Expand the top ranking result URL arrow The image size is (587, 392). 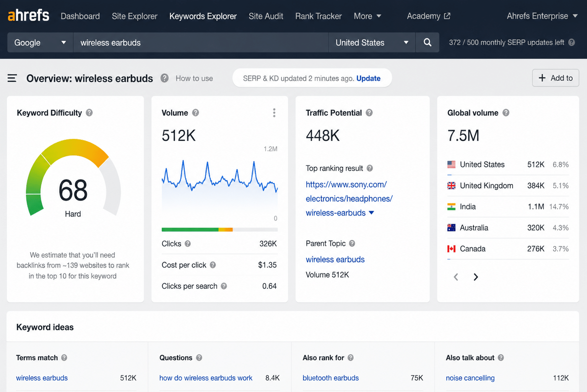(x=371, y=213)
